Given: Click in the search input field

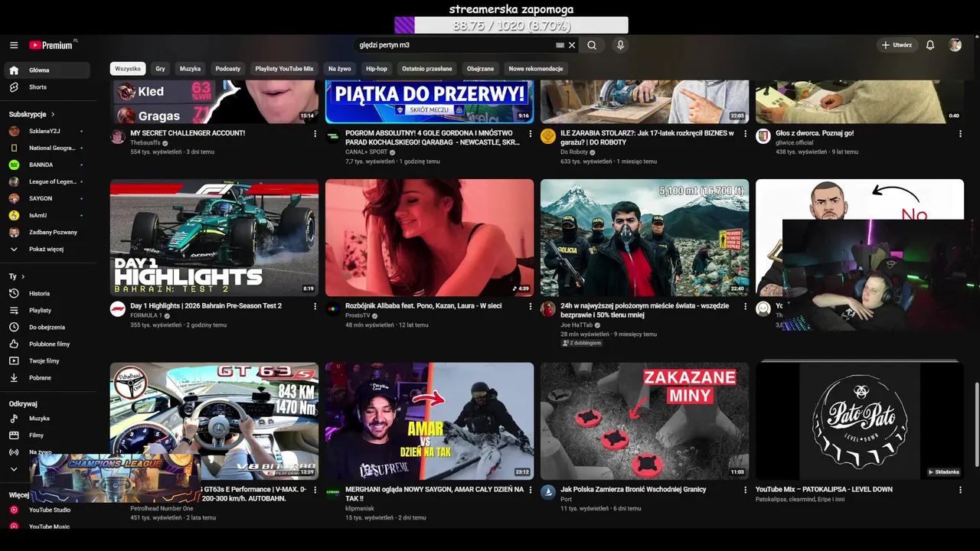Looking at the screenshot, I should coord(453,45).
